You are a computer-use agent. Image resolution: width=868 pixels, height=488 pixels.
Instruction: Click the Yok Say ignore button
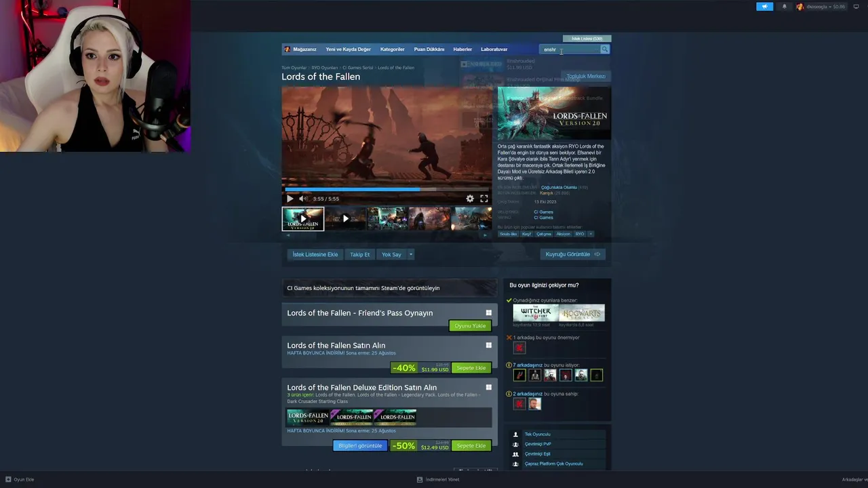(391, 254)
